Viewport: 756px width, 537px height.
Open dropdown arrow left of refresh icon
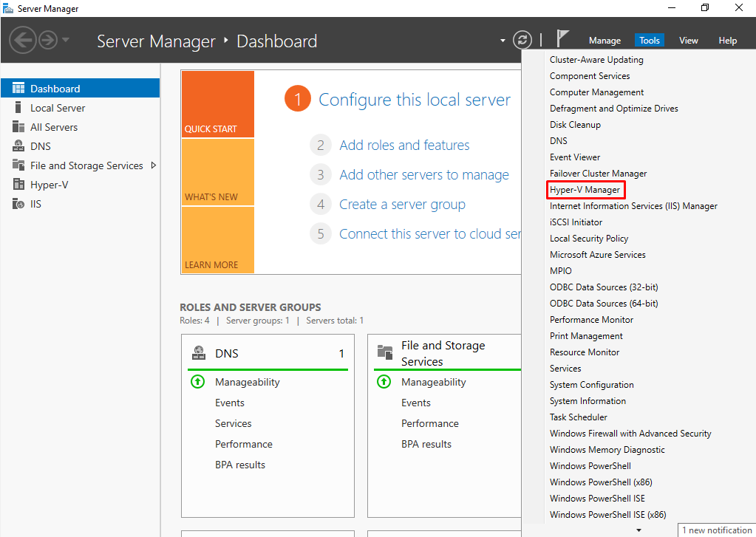[x=503, y=41]
